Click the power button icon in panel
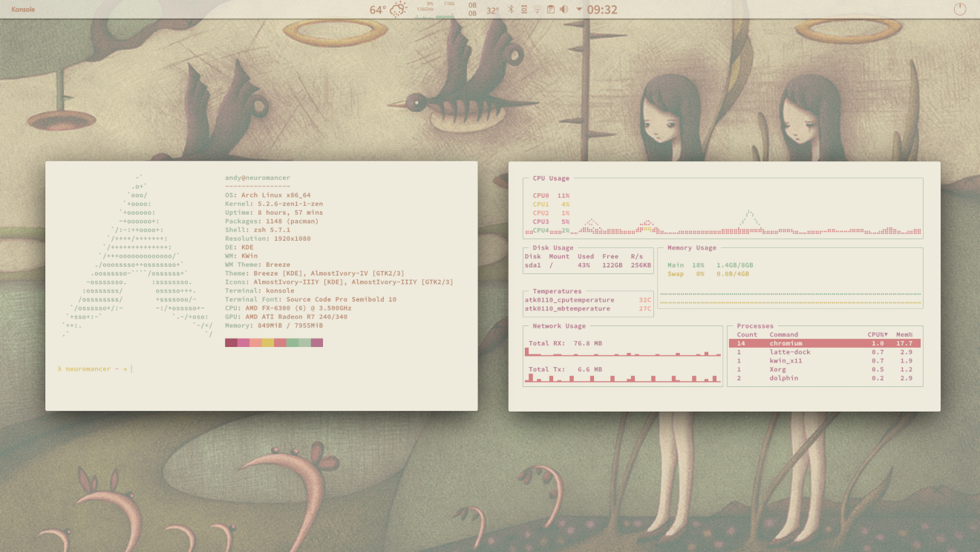Image resolution: width=980 pixels, height=552 pixels. [x=960, y=10]
